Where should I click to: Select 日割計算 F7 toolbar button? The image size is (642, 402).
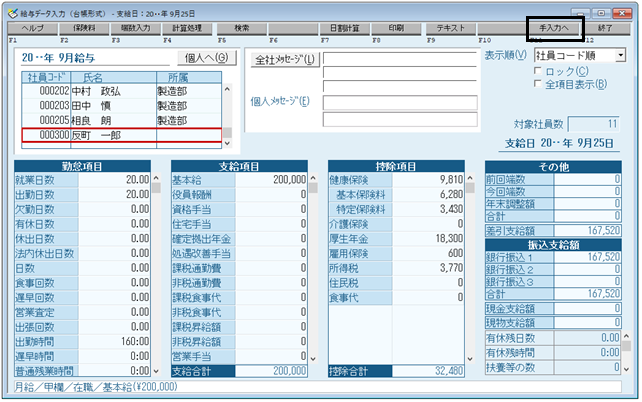[345, 28]
